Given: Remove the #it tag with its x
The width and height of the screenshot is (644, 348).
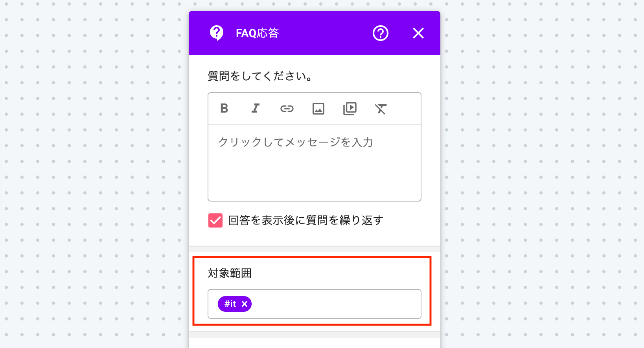Looking at the screenshot, I should (x=245, y=304).
